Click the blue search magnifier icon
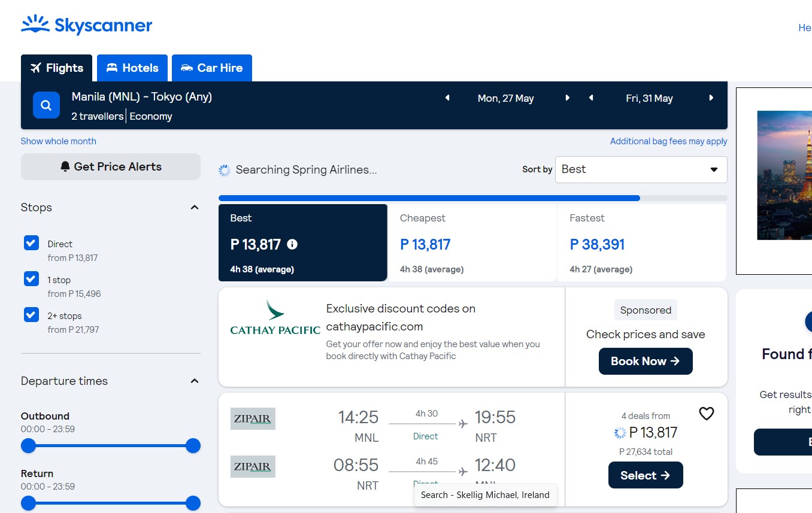The height and width of the screenshot is (513, 812). click(46, 105)
